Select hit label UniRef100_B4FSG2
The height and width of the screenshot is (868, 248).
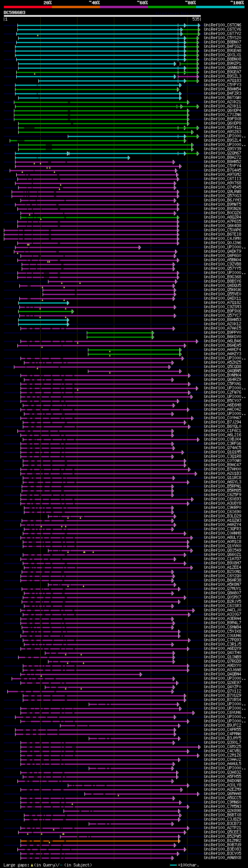tap(222, 47)
